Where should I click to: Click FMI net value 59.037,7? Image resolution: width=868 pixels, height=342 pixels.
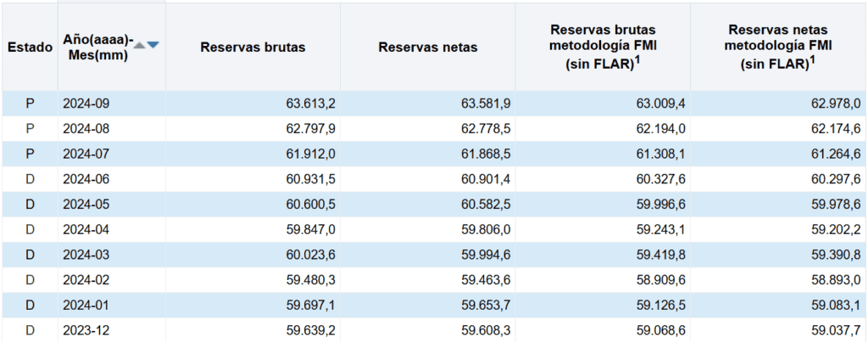[837, 330]
